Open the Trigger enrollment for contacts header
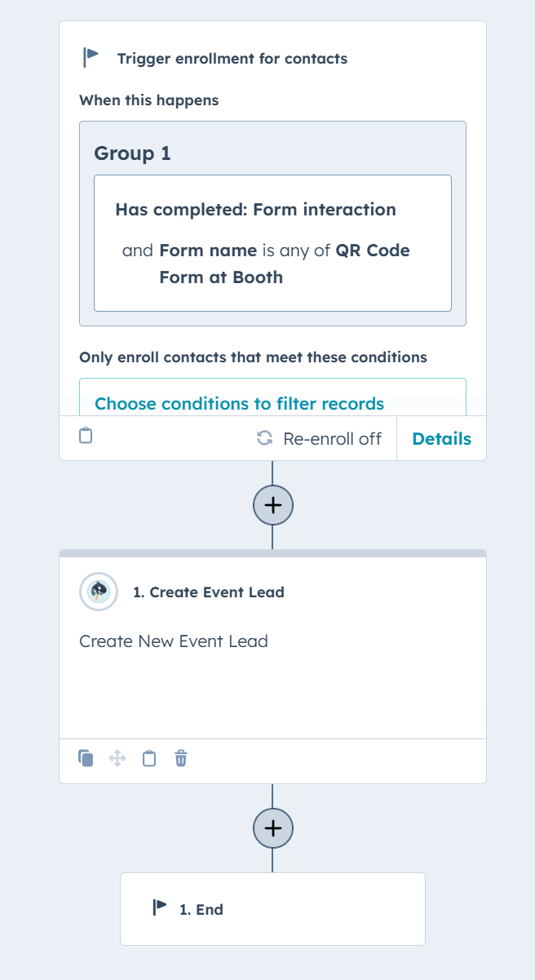 click(232, 59)
